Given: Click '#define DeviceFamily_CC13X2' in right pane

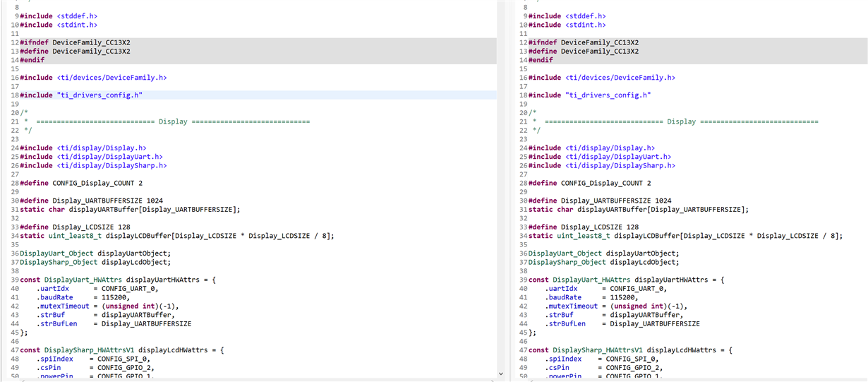Looking at the screenshot, I should pyautogui.click(x=583, y=52).
